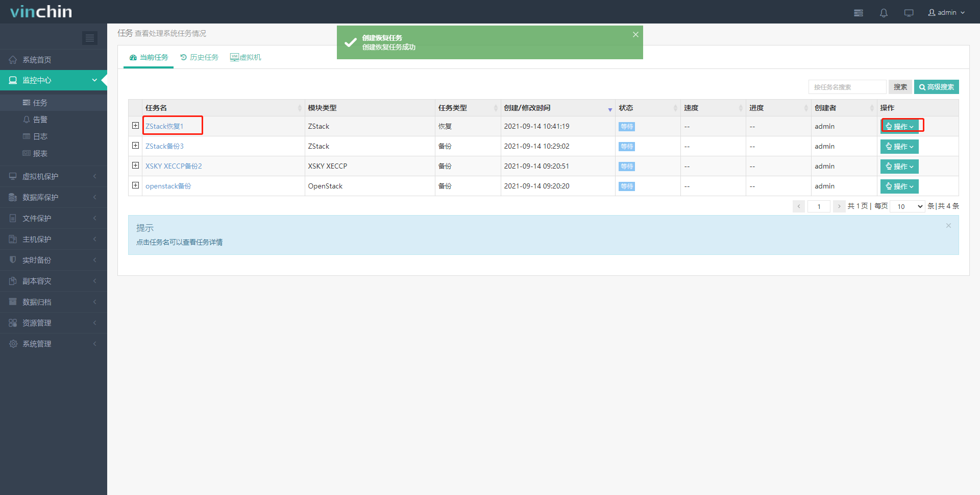Sort table by 状态 column
Image resolution: width=980 pixels, height=495 pixels.
[648, 108]
